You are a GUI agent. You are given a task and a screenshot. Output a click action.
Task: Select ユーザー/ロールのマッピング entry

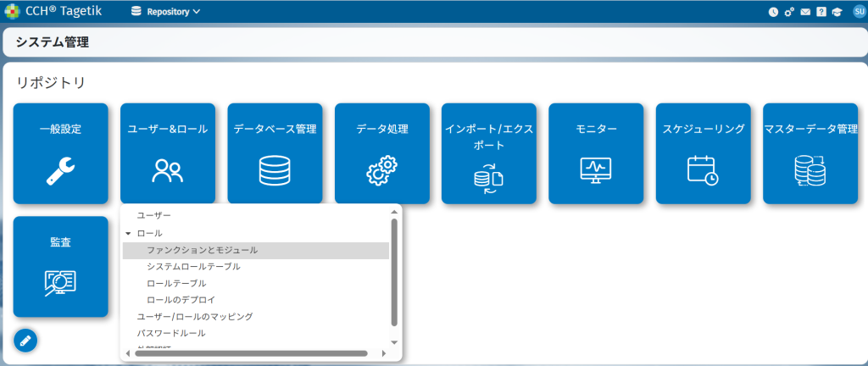[195, 316]
